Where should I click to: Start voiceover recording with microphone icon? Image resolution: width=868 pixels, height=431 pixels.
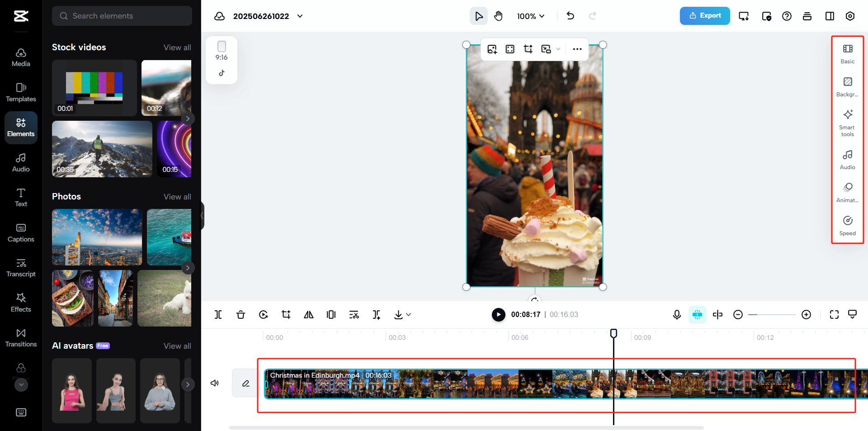pos(677,314)
